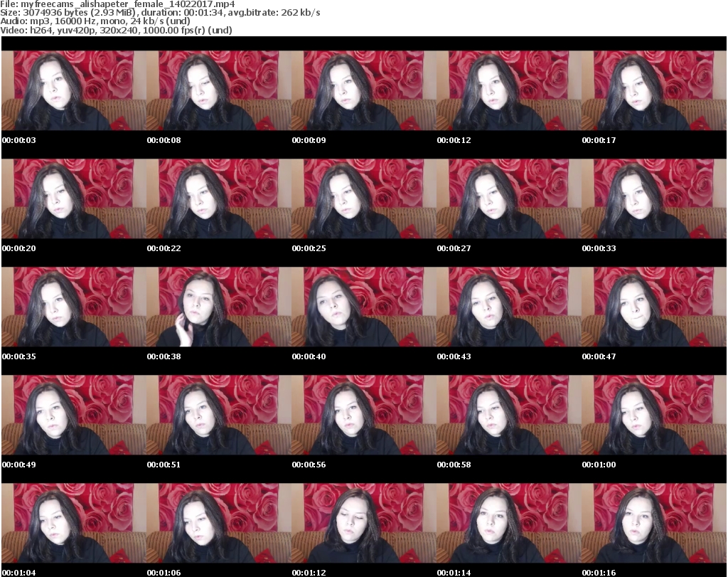
Task: Select the thumbnail frame at 00:00:22
Action: tap(219, 198)
